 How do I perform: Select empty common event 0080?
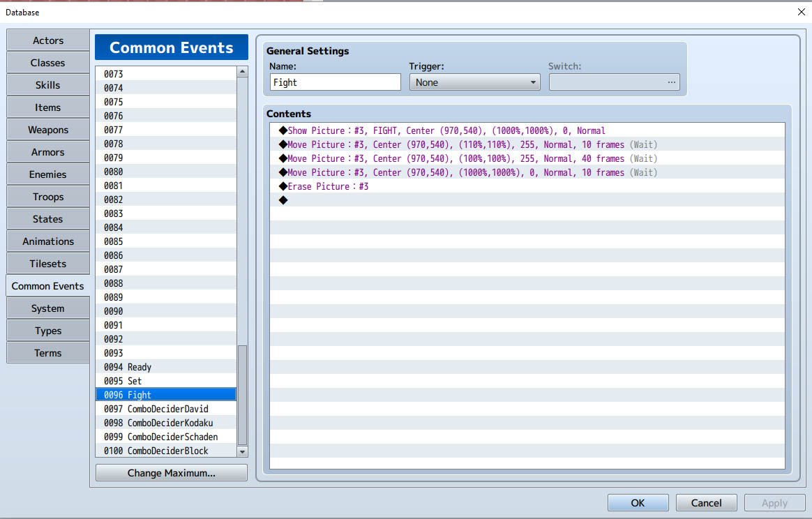point(166,172)
